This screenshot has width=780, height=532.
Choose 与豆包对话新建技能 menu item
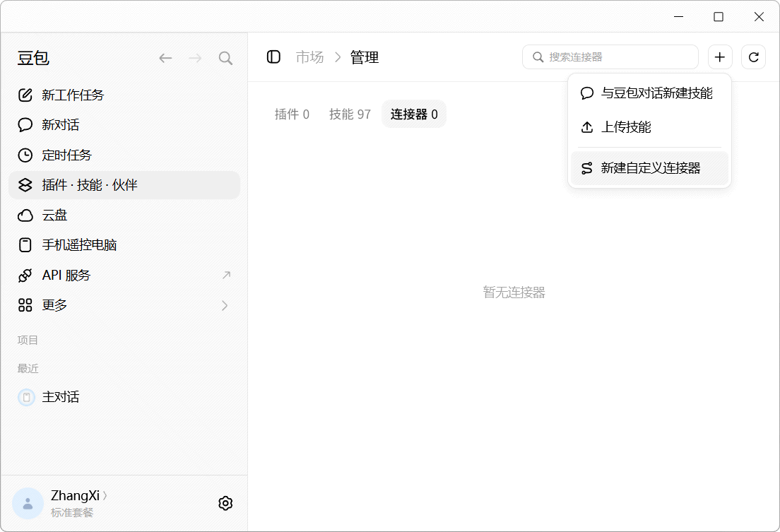[x=650, y=93]
